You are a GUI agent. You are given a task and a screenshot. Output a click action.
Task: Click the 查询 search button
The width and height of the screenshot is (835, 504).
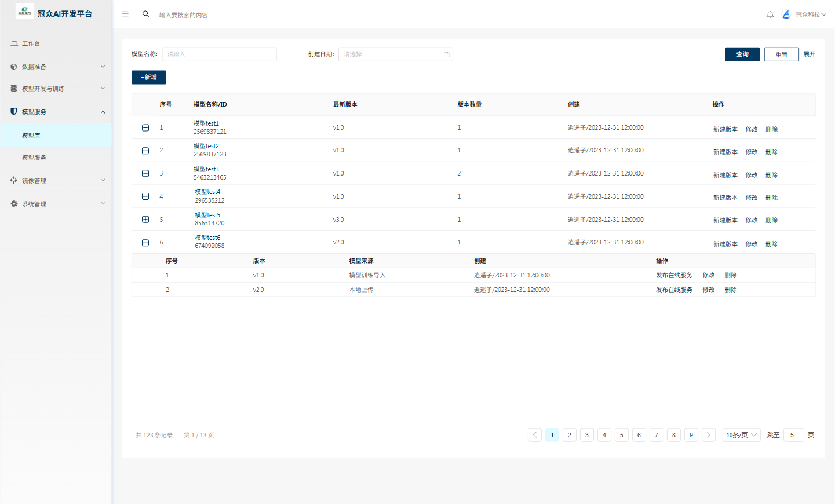(742, 54)
